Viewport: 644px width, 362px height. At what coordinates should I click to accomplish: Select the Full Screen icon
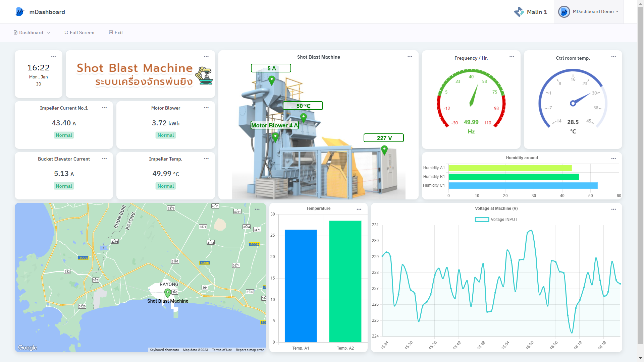66,33
